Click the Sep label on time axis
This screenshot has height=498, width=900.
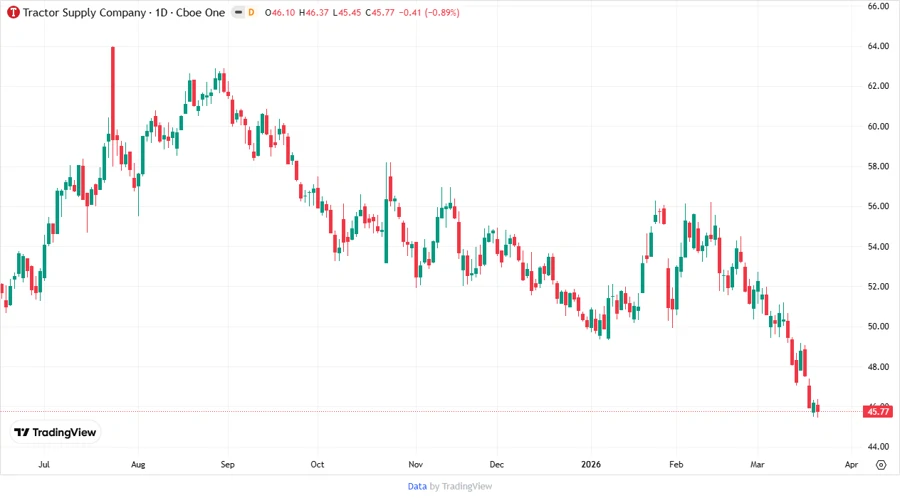[x=227, y=464]
